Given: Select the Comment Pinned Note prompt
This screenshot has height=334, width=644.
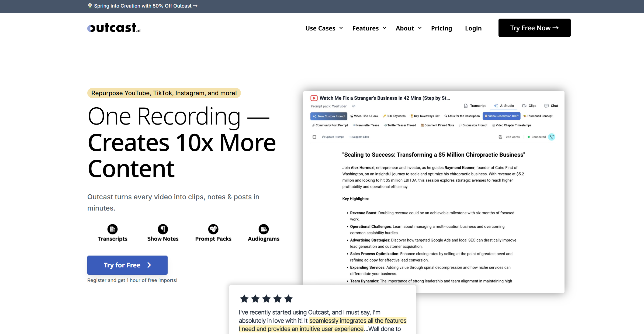Looking at the screenshot, I should click(437, 125).
